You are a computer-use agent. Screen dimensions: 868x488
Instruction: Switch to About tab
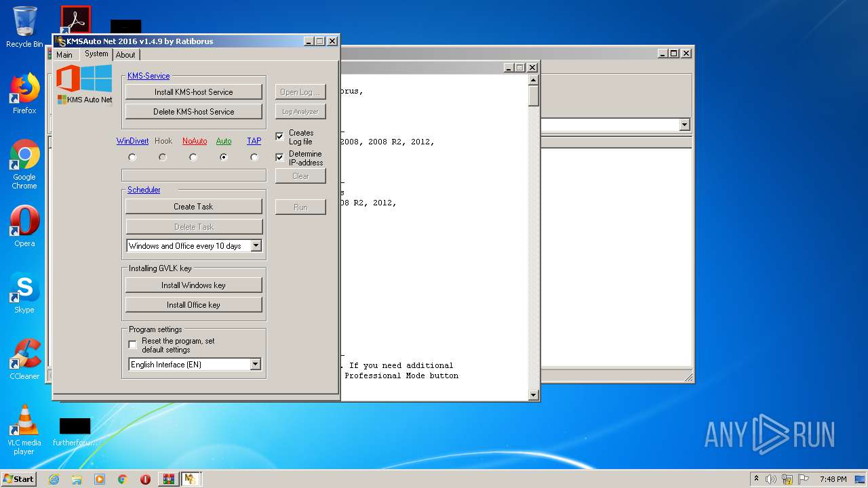tap(125, 55)
